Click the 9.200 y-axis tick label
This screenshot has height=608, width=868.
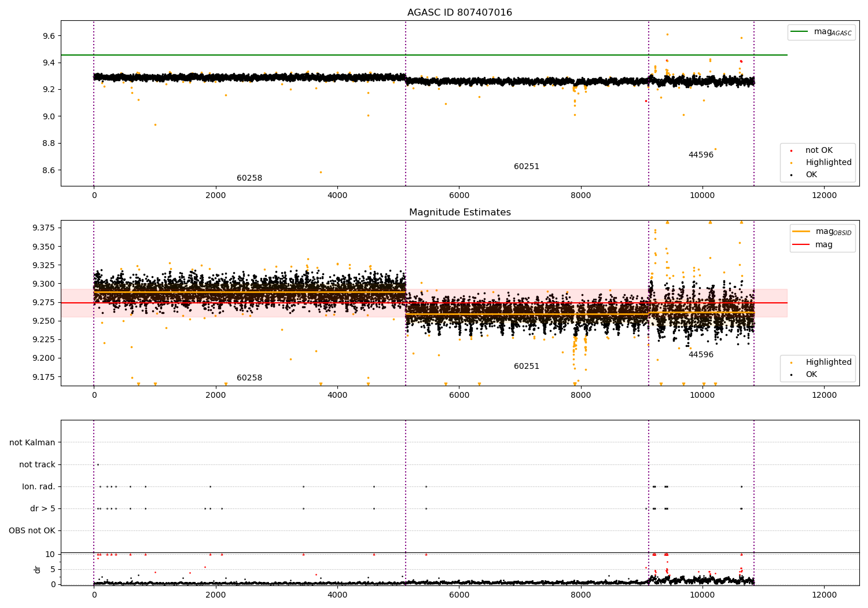pos(44,358)
